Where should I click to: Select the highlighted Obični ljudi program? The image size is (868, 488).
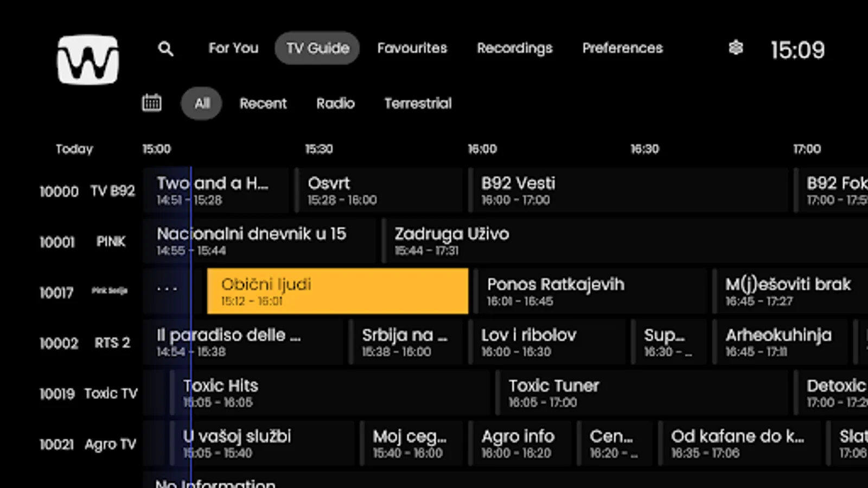(x=337, y=291)
